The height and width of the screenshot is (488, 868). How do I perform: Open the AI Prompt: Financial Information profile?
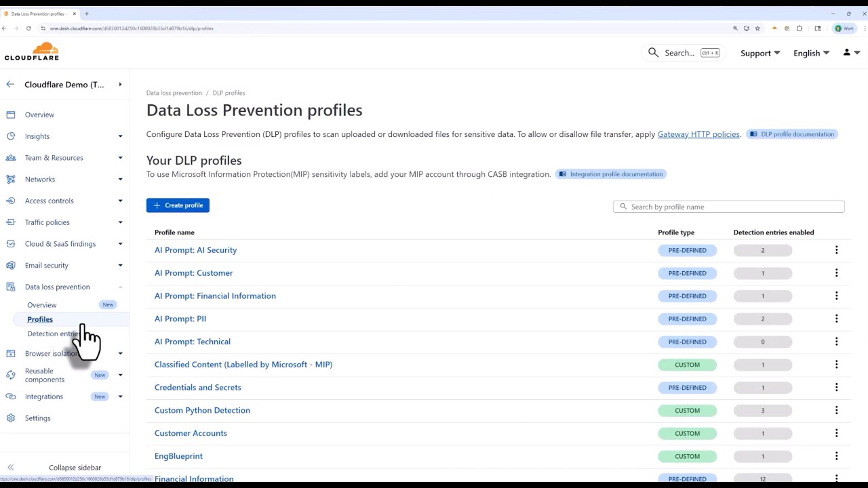tap(215, 296)
